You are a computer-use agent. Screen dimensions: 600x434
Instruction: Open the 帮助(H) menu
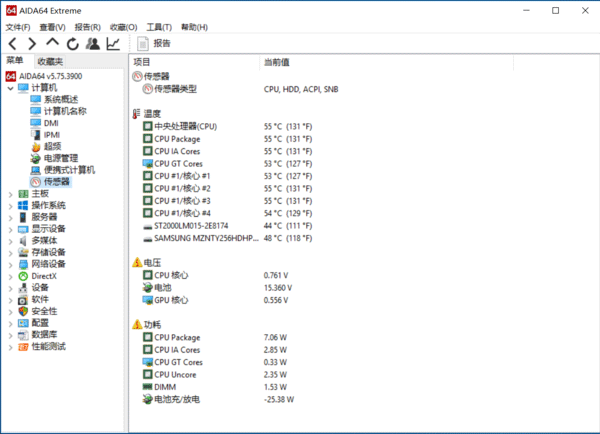(x=194, y=27)
